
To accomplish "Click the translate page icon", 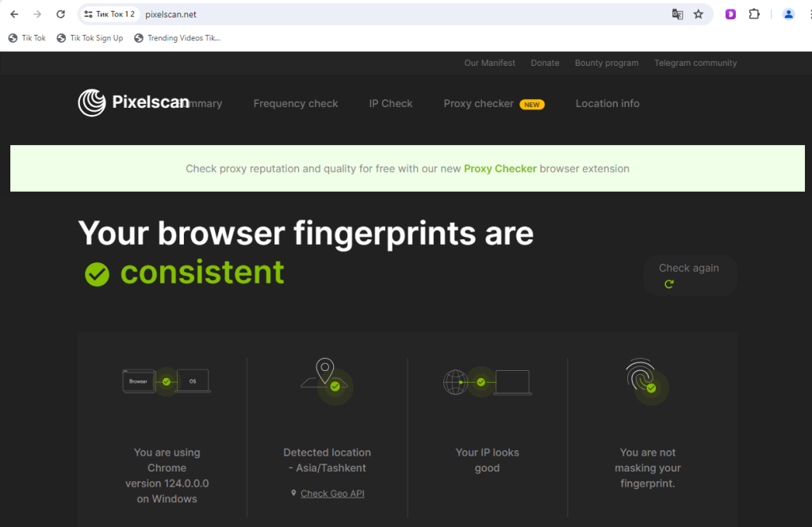I will pos(677,14).
